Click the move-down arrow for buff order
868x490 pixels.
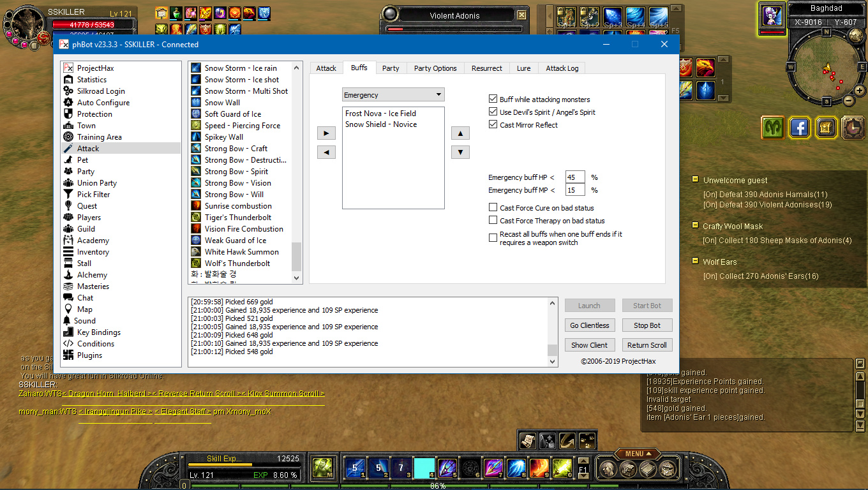pos(460,152)
